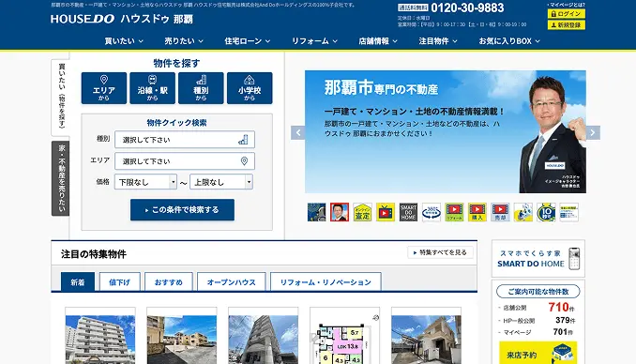The image size is (636, 364).
Task: Select the red-bordered man portrait thumbnail
Action: tap(340, 212)
